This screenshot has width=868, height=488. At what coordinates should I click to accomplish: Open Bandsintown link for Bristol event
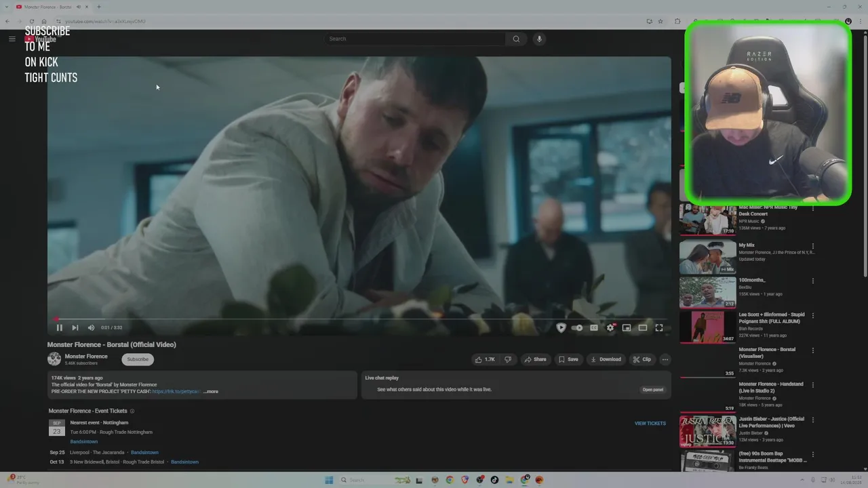[184, 462]
